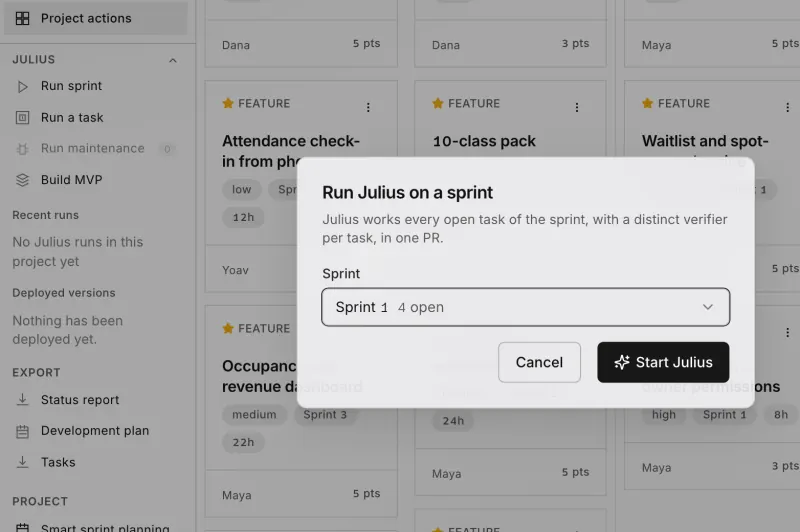This screenshot has height=532, width=800.
Task: Open menu on 10-class pack card
Action: tap(577, 107)
